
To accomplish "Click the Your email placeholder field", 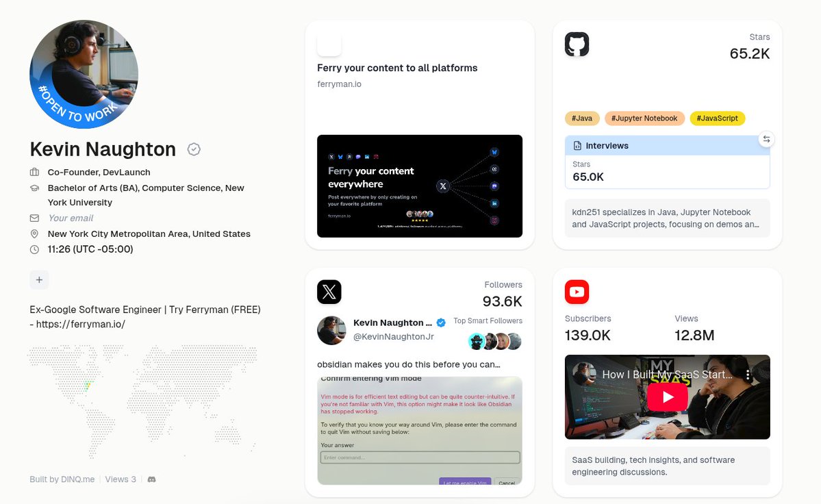I will (x=70, y=218).
